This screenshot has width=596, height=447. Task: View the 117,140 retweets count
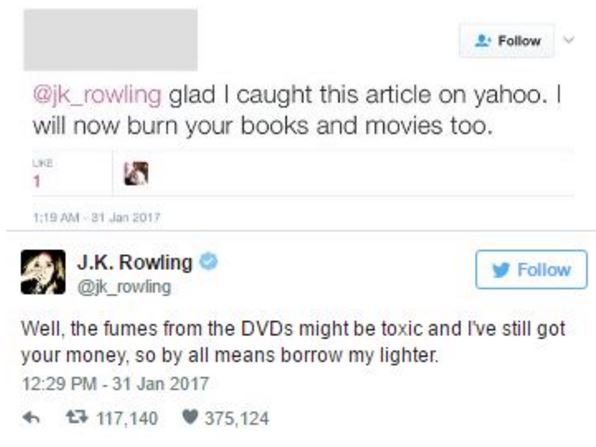tap(127, 418)
